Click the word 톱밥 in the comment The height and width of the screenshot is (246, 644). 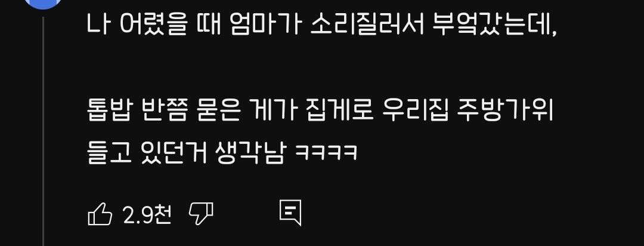tap(109, 112)
